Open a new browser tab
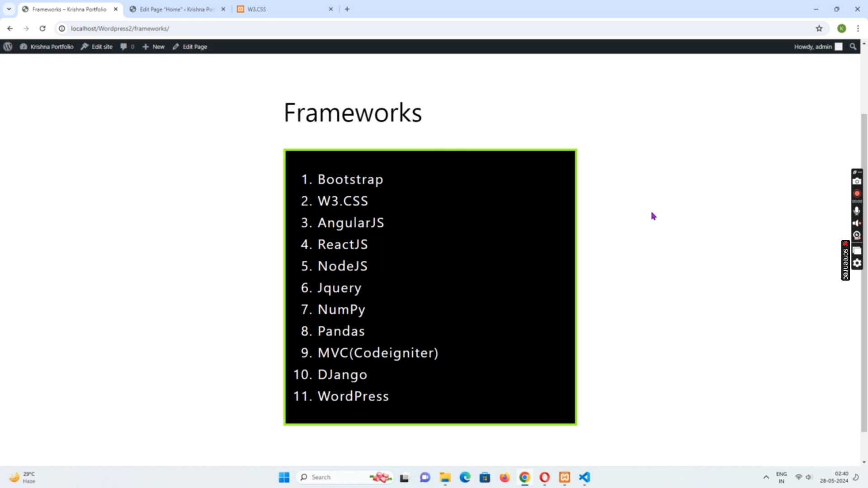This screenshot has width=868, height=488. [x=347, y=9]
